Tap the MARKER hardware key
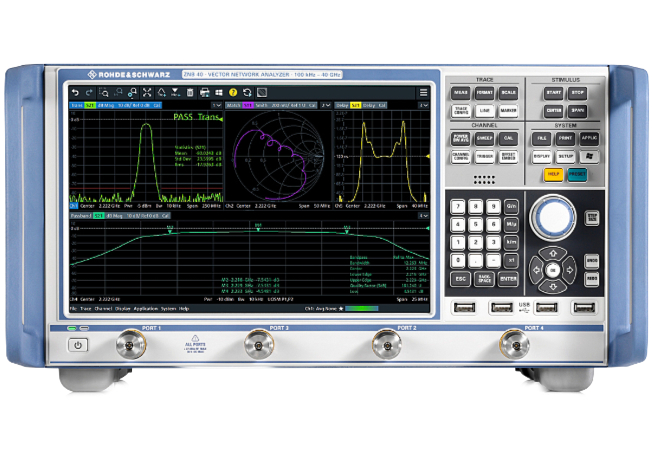Viewport: 652px width, 455px height. tap(508, 111)
